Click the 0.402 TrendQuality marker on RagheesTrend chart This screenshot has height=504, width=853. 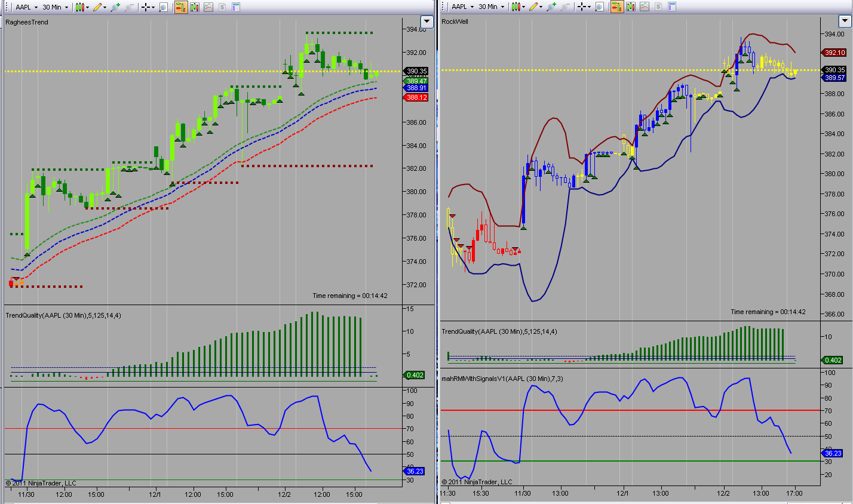click(415, 375)
